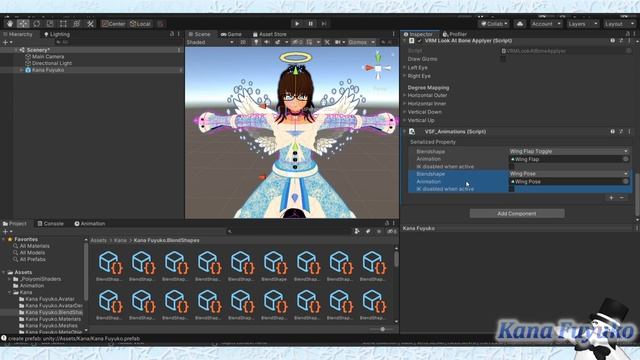Open help for VSF_Animations script

(613, 131)
